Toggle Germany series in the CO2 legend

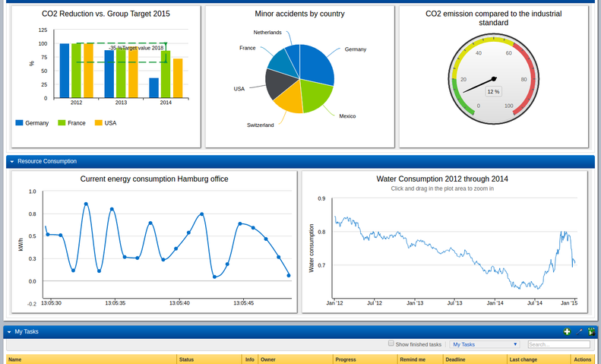tap(31, 123)
